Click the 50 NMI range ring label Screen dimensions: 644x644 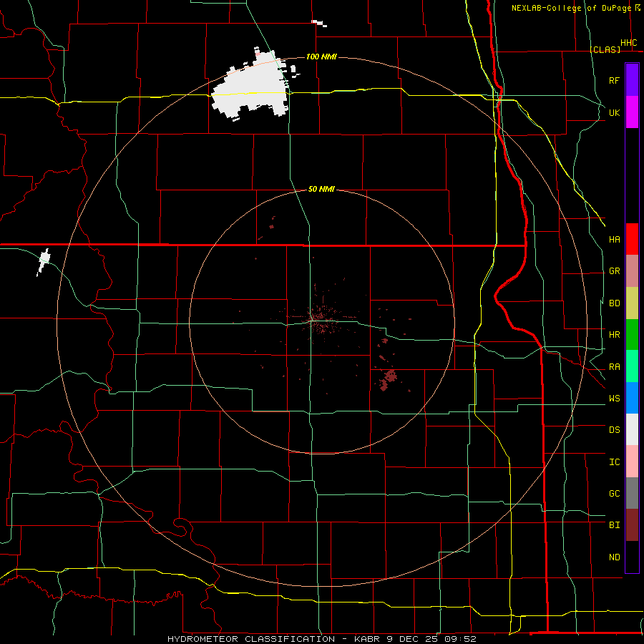(321, 189)
